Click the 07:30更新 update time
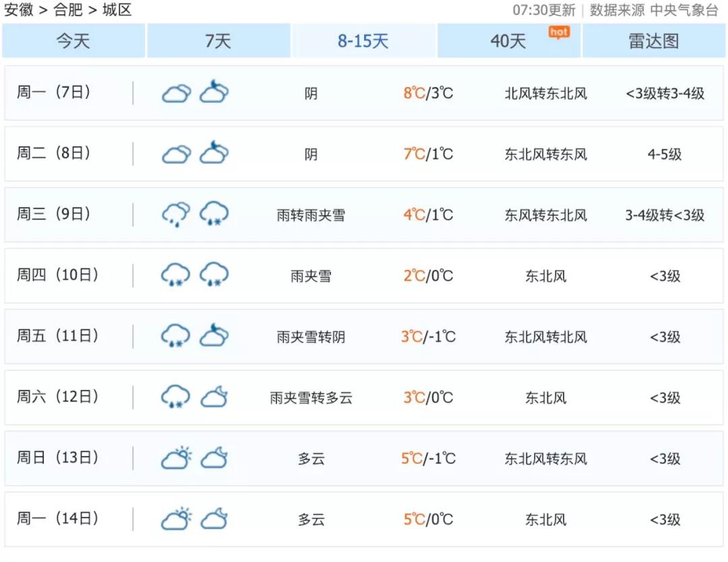 click(544, 10)
